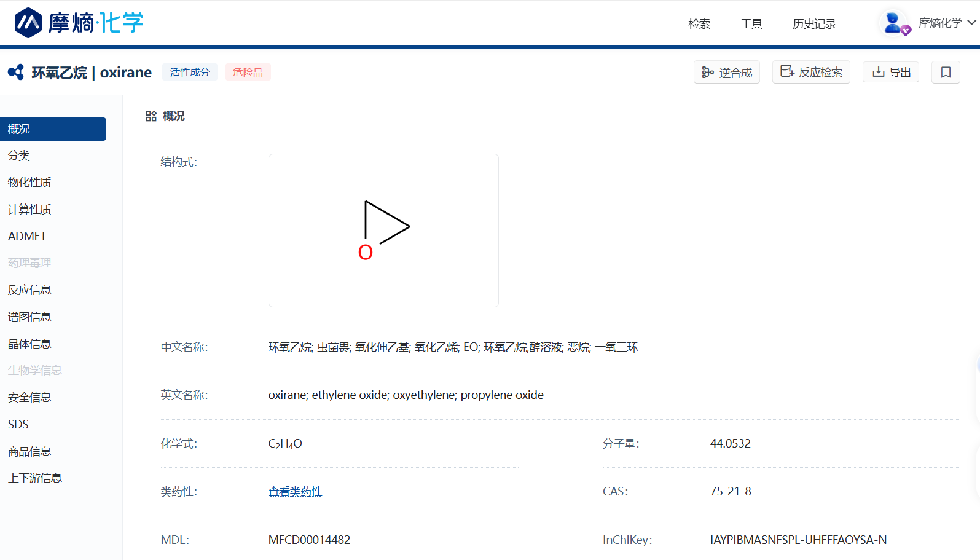
Task: Click the MolAid logo icon
Action: pos(28,23)
